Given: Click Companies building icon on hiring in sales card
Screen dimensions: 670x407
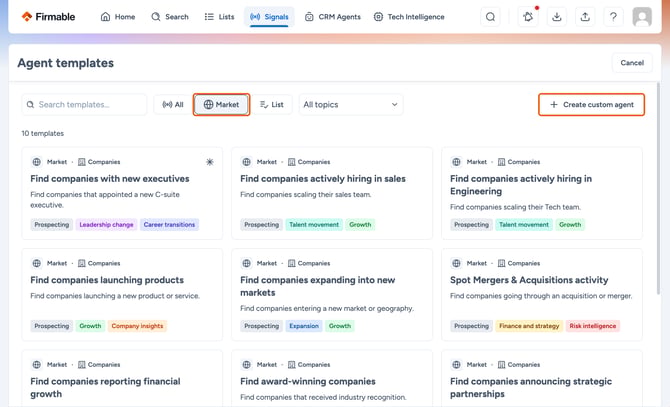Looking at the screenshot, I should tap(291, 162).
